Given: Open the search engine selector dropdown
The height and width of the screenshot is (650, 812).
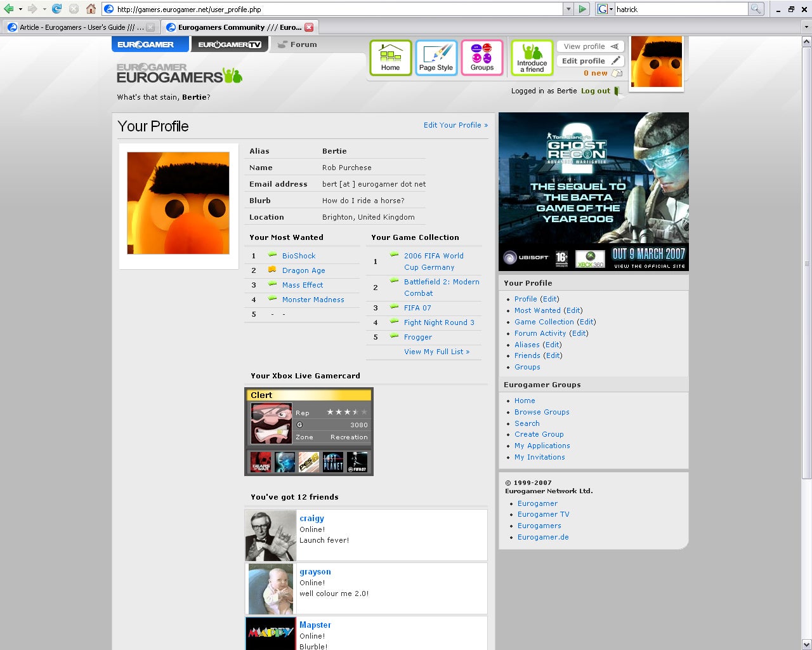Looking at the screenshot, I should point(611,10).
